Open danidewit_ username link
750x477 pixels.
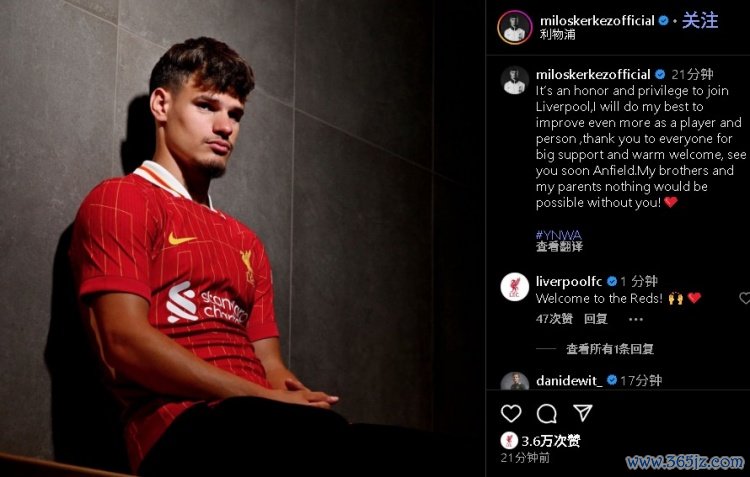[x=569, y=381]
